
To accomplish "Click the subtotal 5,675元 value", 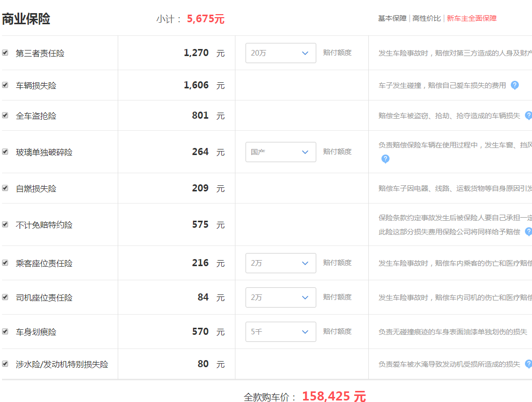I will 206,19.
